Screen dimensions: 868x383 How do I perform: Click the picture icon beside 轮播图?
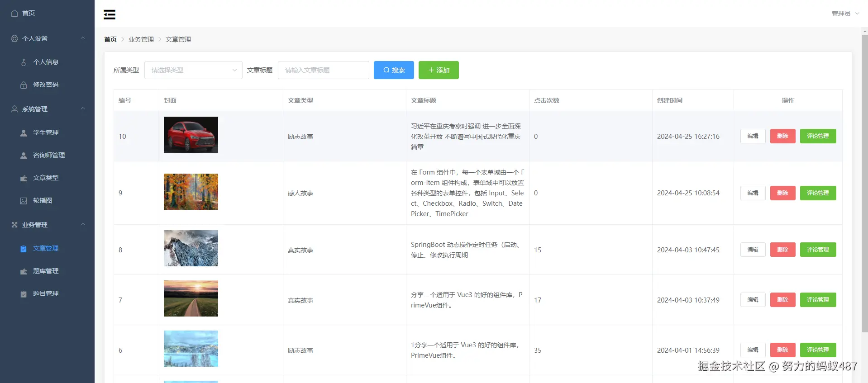(x=24, y=200)
